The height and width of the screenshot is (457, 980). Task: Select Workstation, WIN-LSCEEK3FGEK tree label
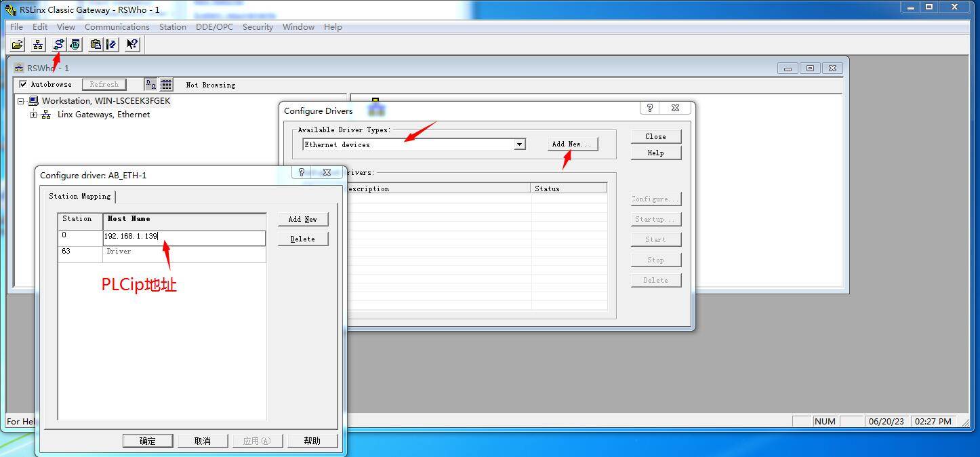click(x=106, y=101)
